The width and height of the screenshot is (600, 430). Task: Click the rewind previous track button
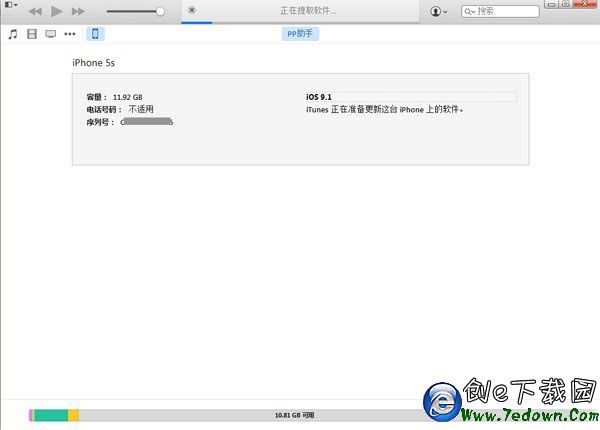tap(35, 11)
